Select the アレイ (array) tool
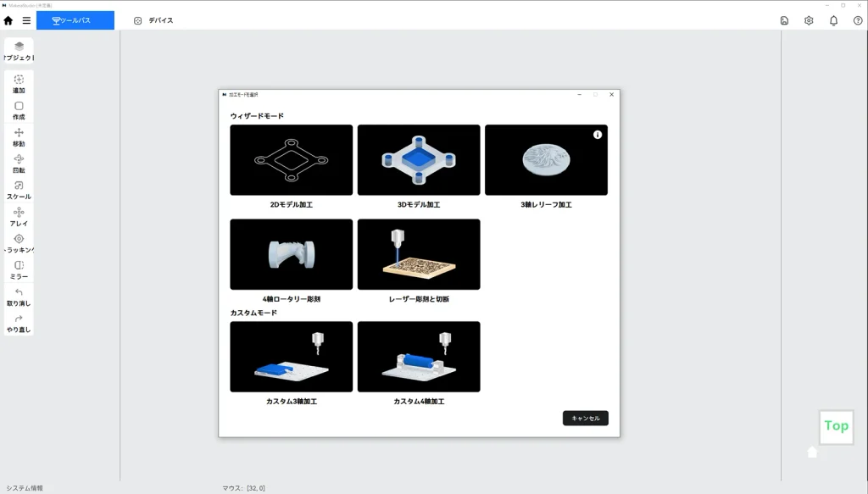 19,217
